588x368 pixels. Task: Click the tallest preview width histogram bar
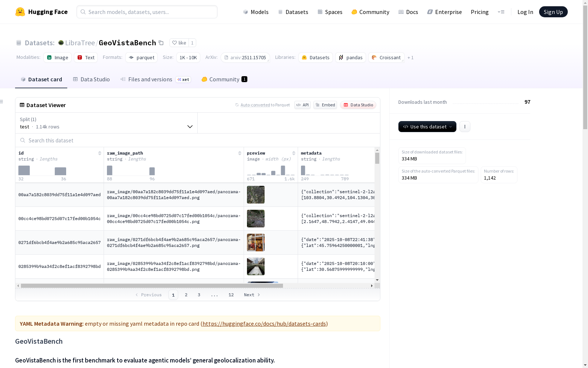coord(283,170)
